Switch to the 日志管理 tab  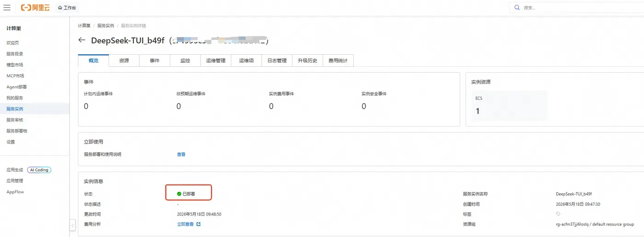pyautogui.click(x=277, y=60)
